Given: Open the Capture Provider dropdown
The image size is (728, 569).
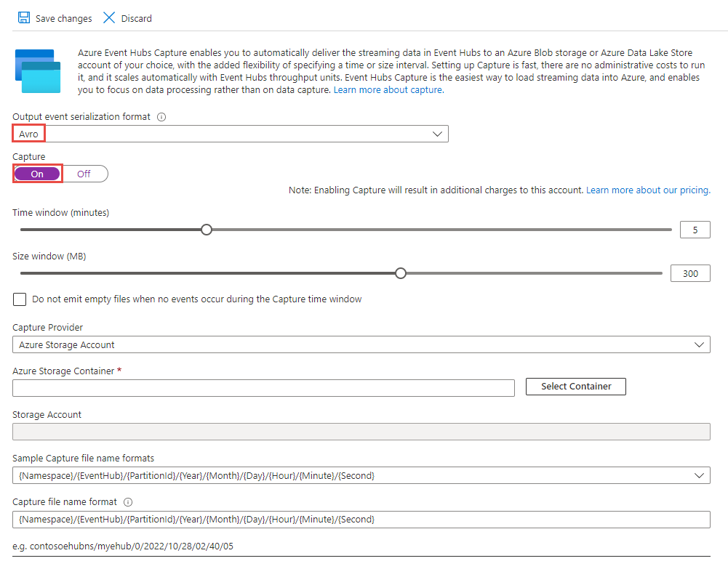Looking at the screenshot, I should [x=700, y=344].
